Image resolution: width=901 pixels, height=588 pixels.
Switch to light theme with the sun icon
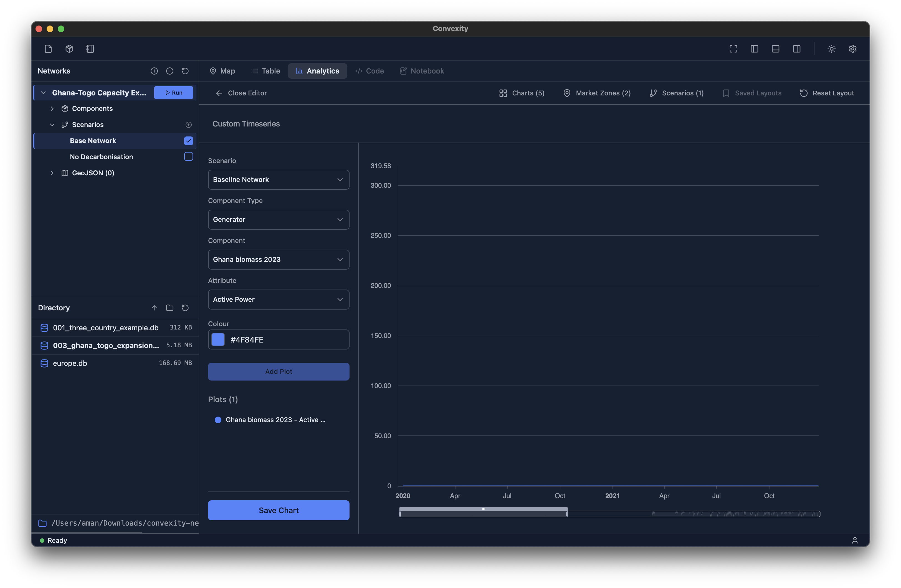(831, 49)
